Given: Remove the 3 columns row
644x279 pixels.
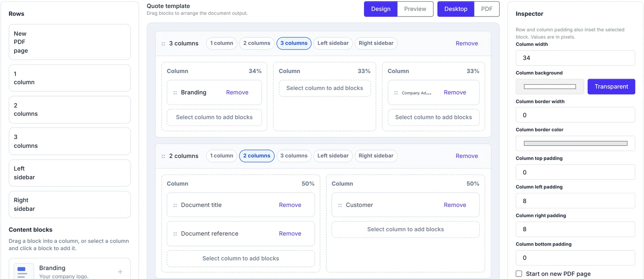Looking at the screenshot, I should point(467,43).
